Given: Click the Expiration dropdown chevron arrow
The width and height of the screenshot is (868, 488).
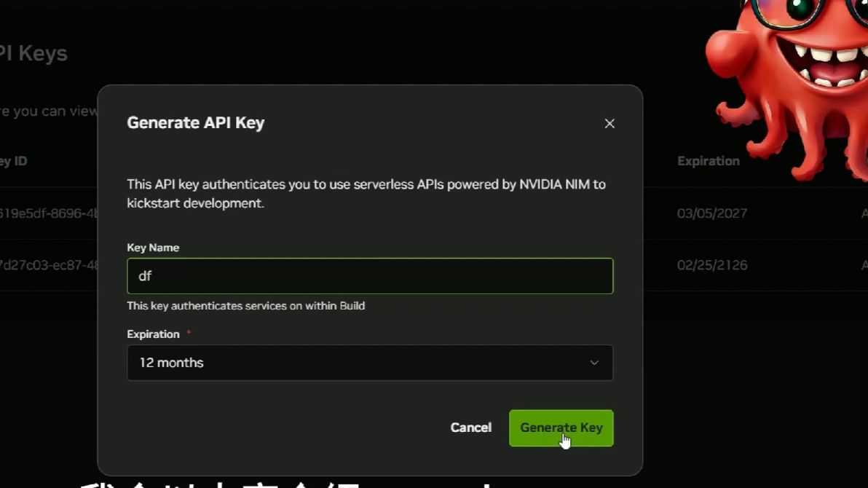Looking at the screenshot, I should point(594,363).
